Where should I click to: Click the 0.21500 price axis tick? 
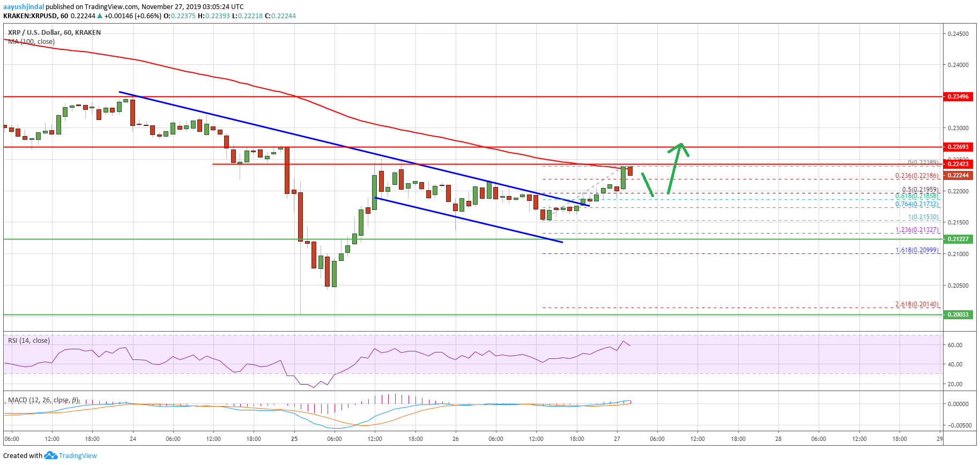958,222
